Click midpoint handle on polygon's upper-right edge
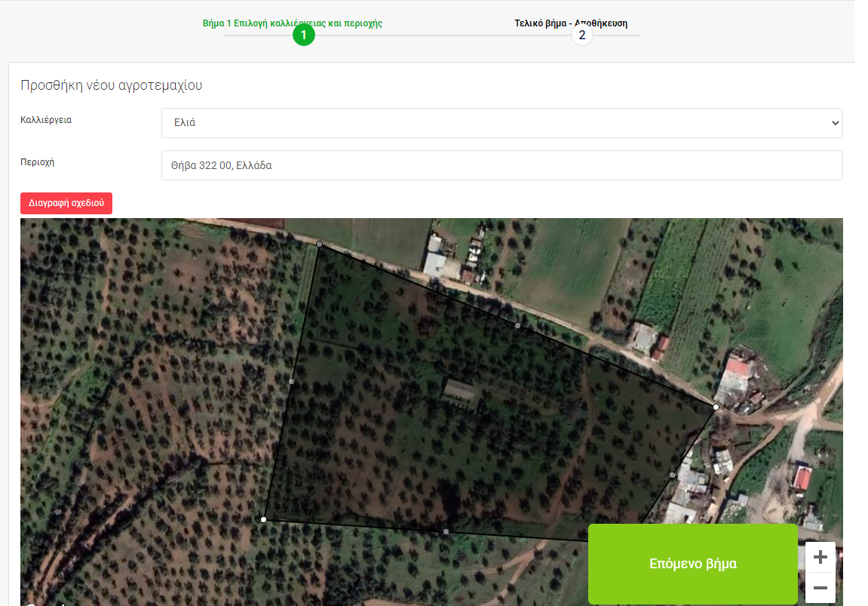 [517, 325]
